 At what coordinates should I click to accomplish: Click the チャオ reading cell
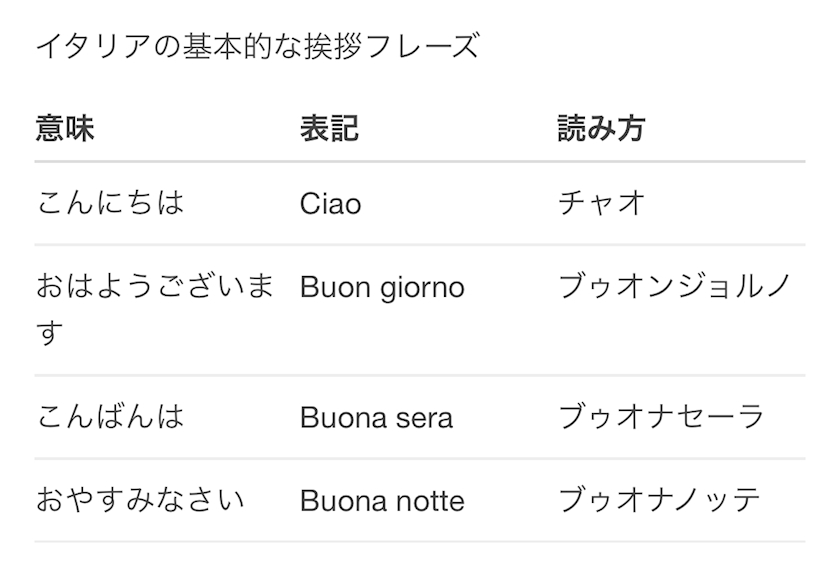pyautogui.click(x=601, y=203)
